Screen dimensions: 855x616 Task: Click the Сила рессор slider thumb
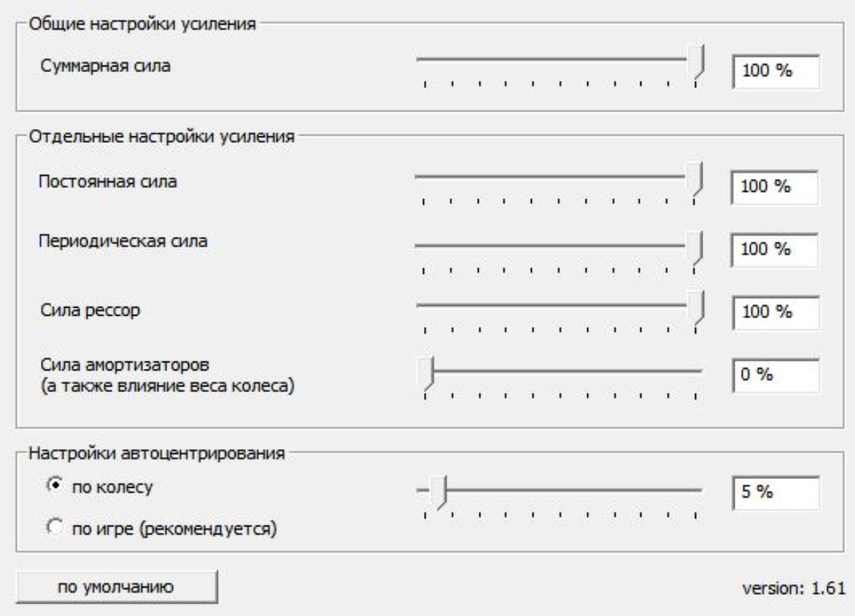tap(697, 307)
